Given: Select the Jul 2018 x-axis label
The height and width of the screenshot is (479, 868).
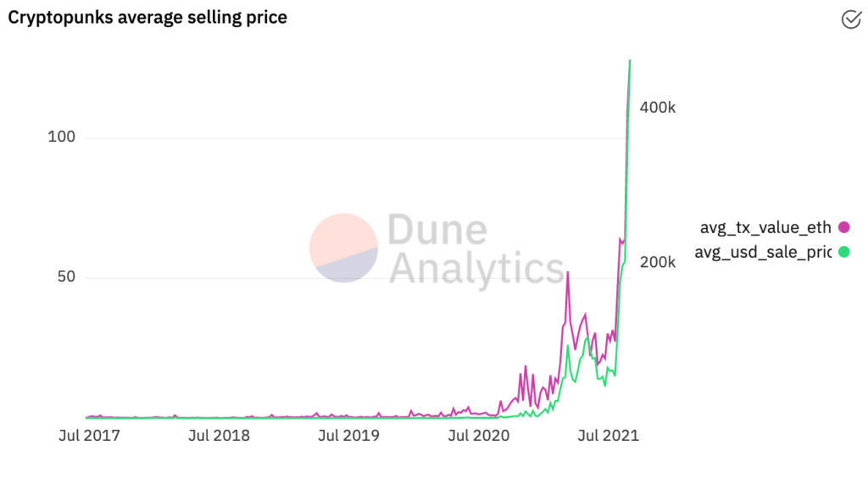Looking at the screenshot, I should 219,435.
